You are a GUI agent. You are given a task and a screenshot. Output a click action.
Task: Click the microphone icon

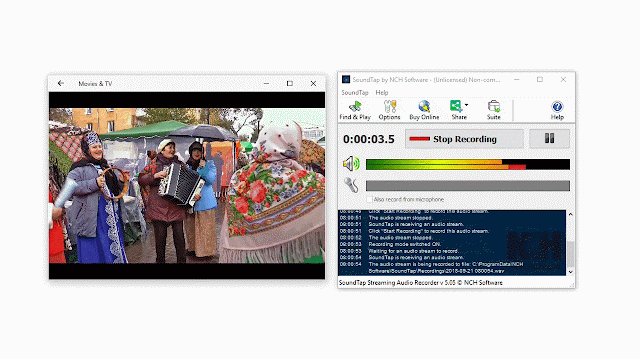pos(351,185)
